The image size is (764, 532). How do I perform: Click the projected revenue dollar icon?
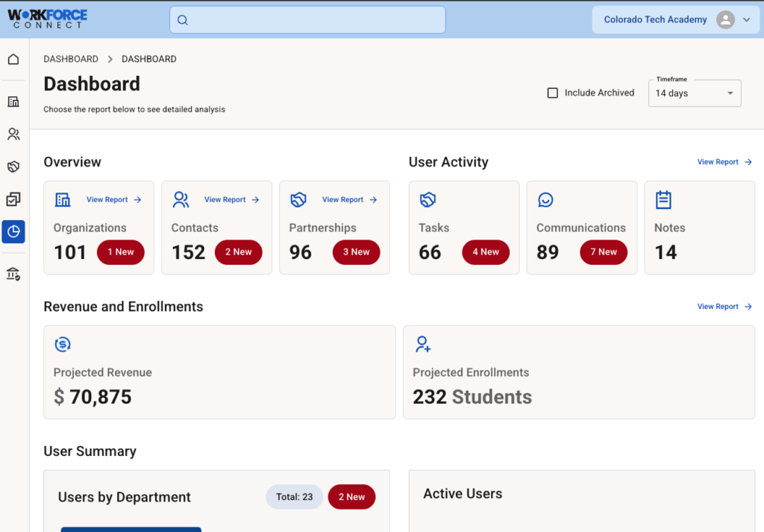point(63,344)
